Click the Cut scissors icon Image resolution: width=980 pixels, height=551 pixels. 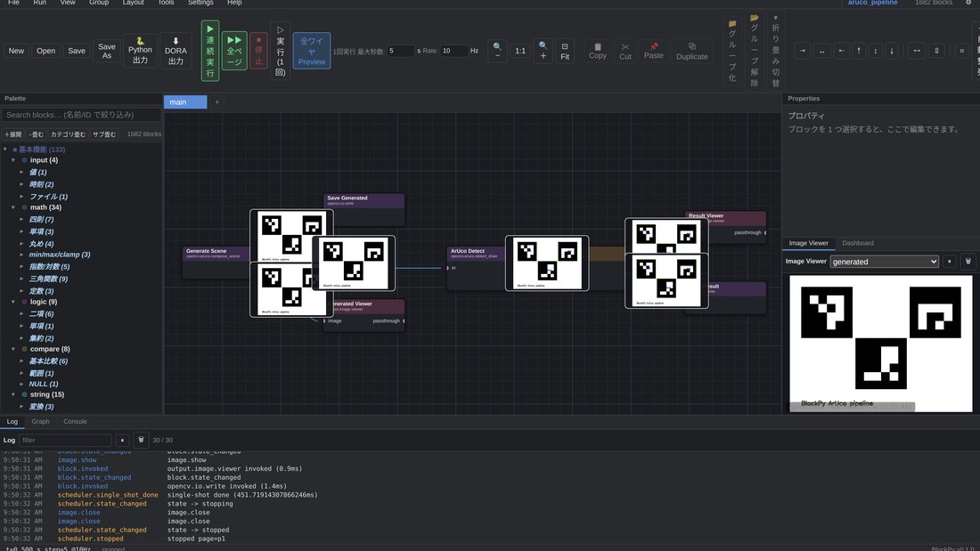click(625, 52)
